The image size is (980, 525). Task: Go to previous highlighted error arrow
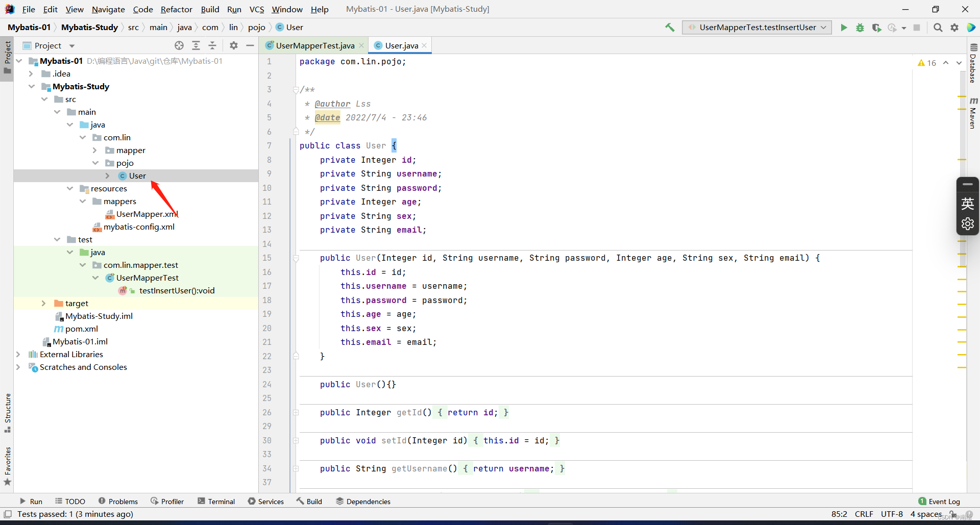click(946, 63)
